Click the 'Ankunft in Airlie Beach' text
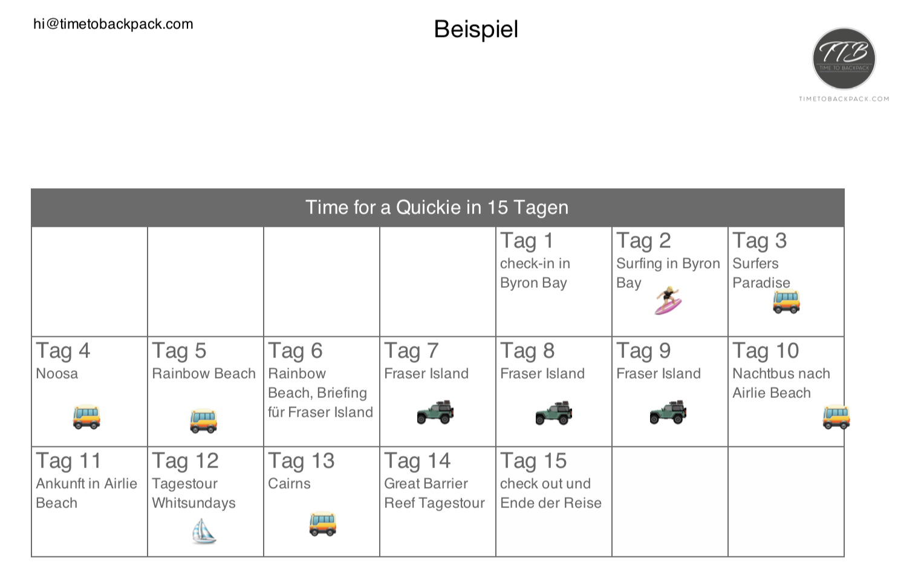924x577 pixels. coord(86,493)
